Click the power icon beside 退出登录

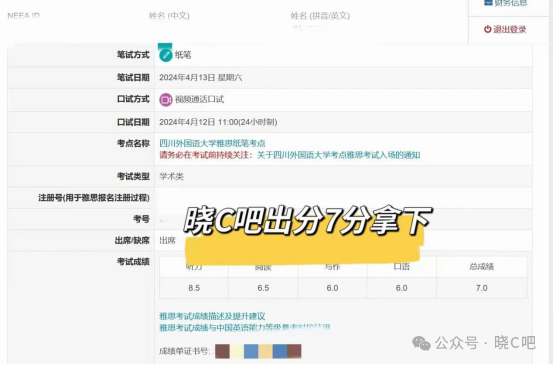pyautogui.click(x=488, y=29)
